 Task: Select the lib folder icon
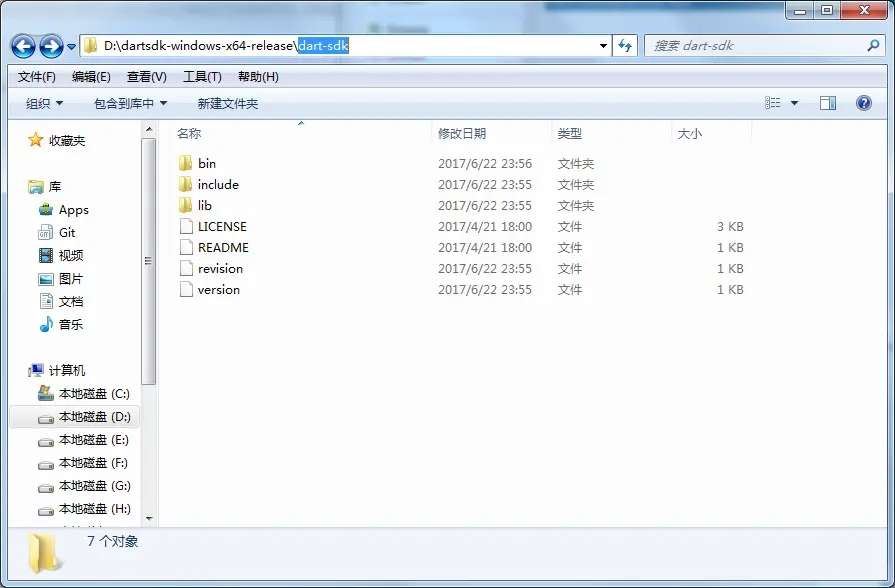[x=186, y=206]
